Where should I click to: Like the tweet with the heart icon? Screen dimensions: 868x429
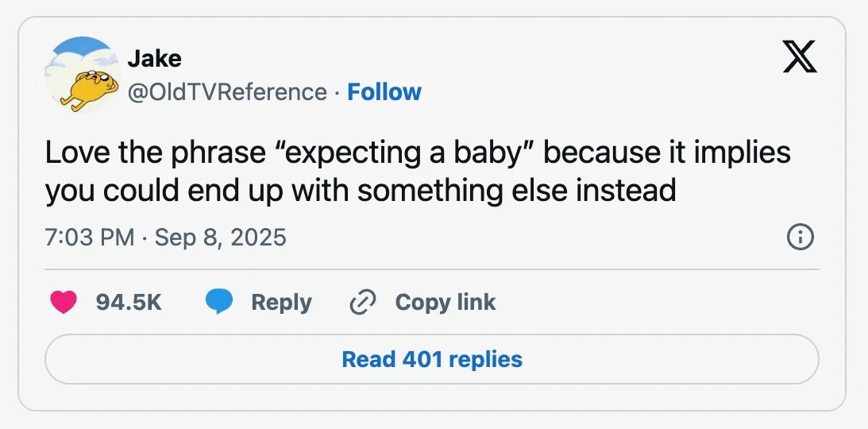click(64, 302)
